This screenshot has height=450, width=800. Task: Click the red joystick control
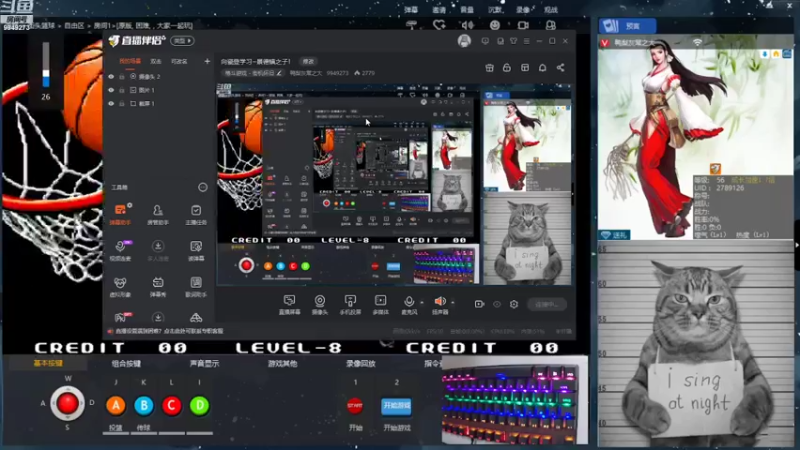67,403
